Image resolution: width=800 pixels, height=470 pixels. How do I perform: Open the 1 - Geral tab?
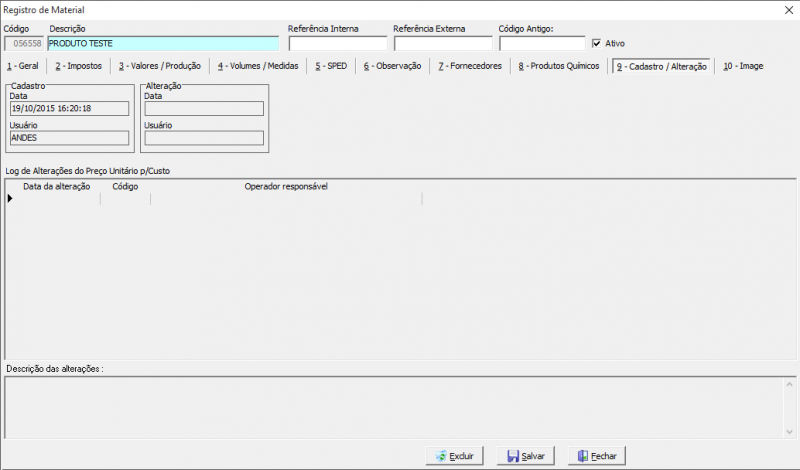23,66
